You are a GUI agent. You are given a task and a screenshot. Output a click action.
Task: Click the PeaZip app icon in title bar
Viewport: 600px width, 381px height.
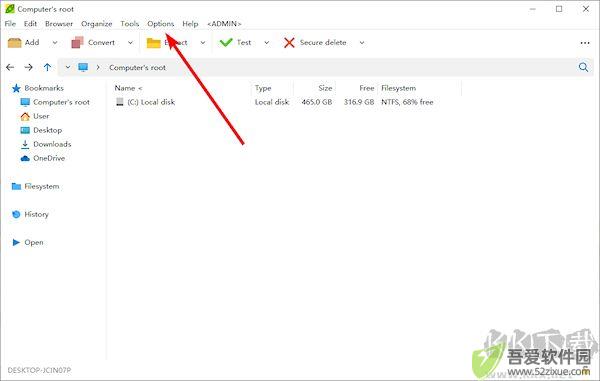click(x=10, y=8)
